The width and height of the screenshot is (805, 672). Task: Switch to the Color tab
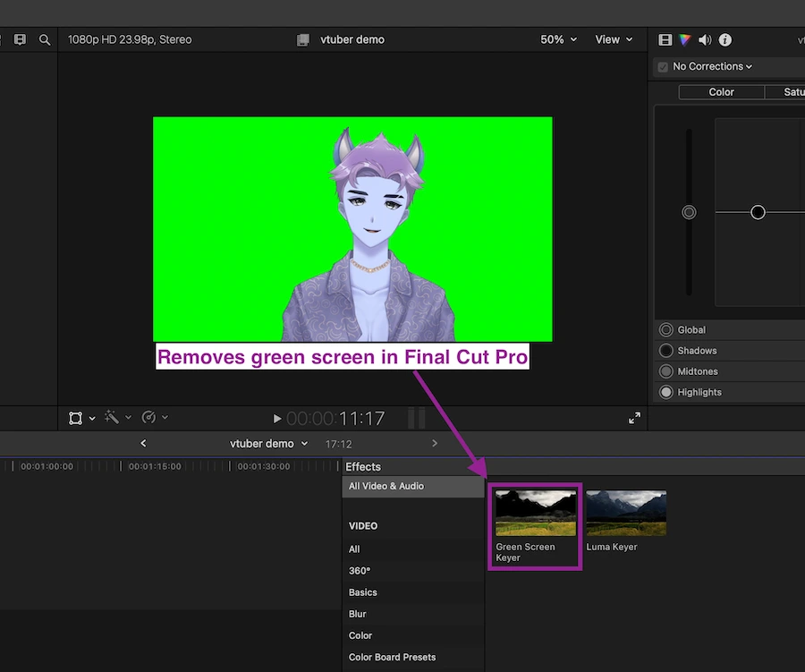coord(721,92)
